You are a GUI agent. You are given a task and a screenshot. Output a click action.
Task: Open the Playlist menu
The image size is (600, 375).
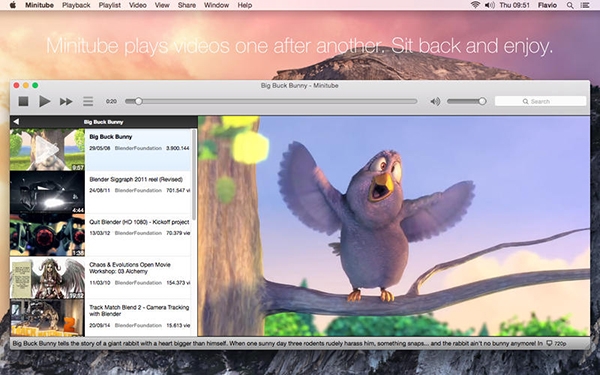click(109, 5)
